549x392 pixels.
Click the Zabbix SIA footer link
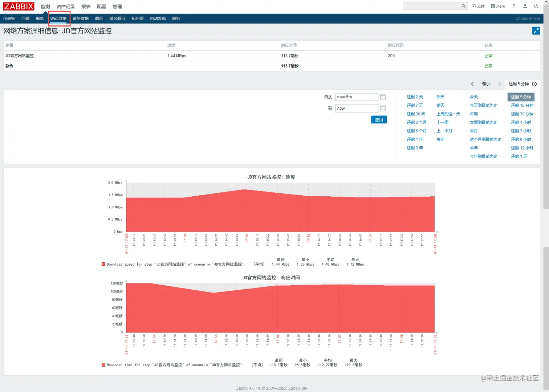(298, 388)
